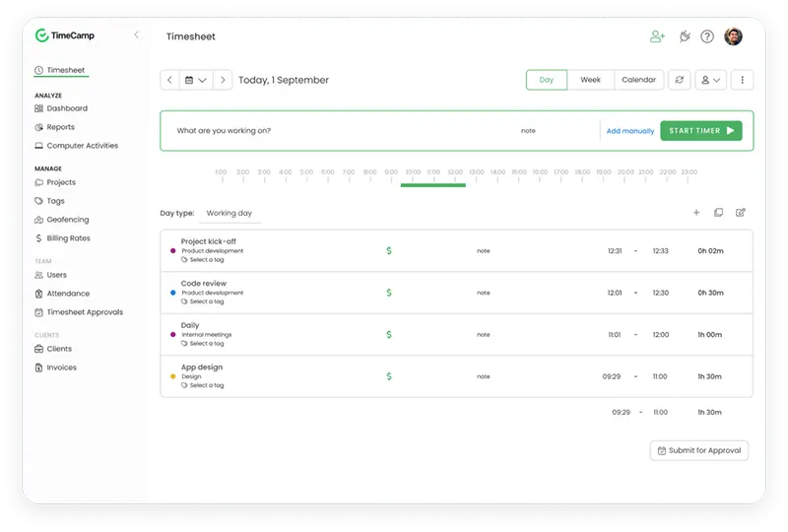Open Reports in the sidebar
788x532 pixels.
[60, 127]
